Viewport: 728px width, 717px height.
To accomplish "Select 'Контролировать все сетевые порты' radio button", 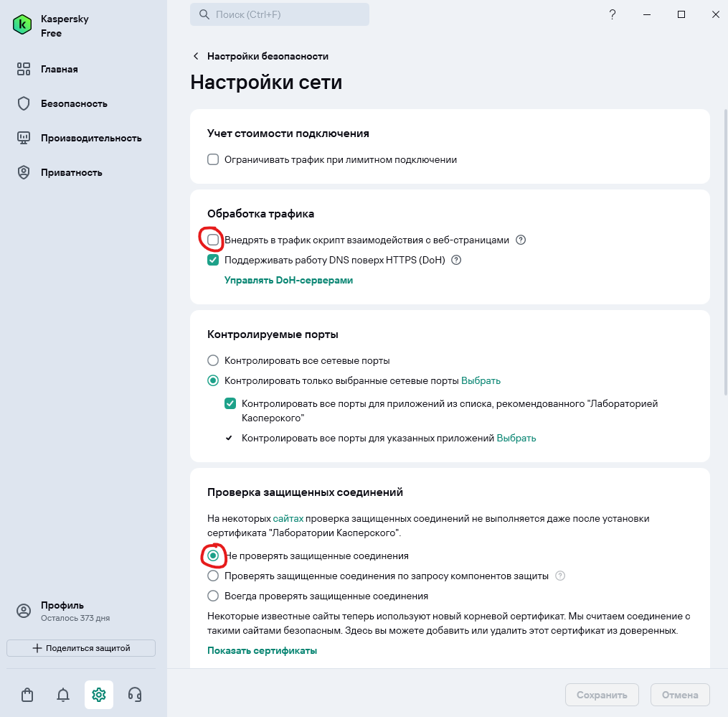I will pyautogui.click(x=213, y=361).
